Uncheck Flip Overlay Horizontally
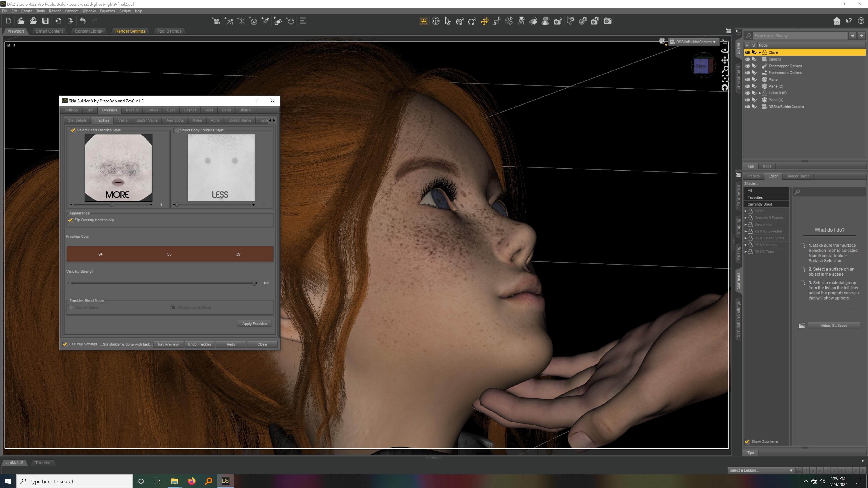 coord(71,220)
